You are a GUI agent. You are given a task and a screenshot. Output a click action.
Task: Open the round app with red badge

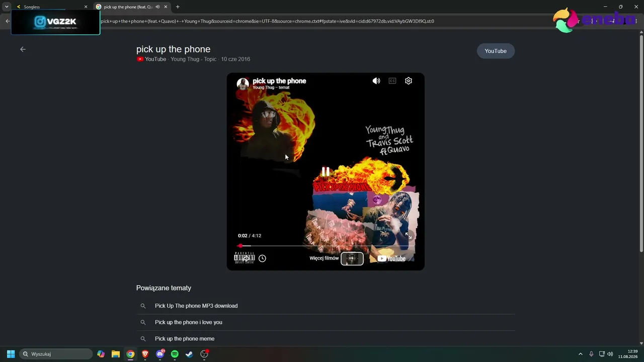(x=204, y=354)
